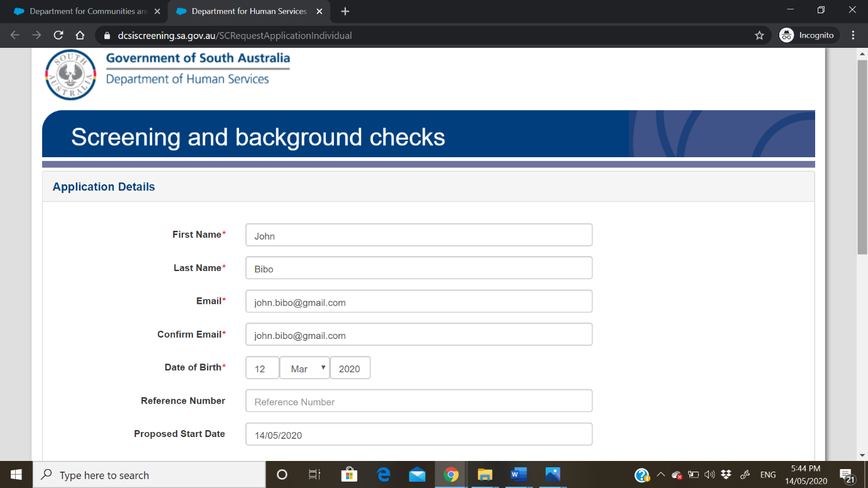The image size is (868, 488).
Task: Bookmark this page with the star
Action: coord(759,35)
